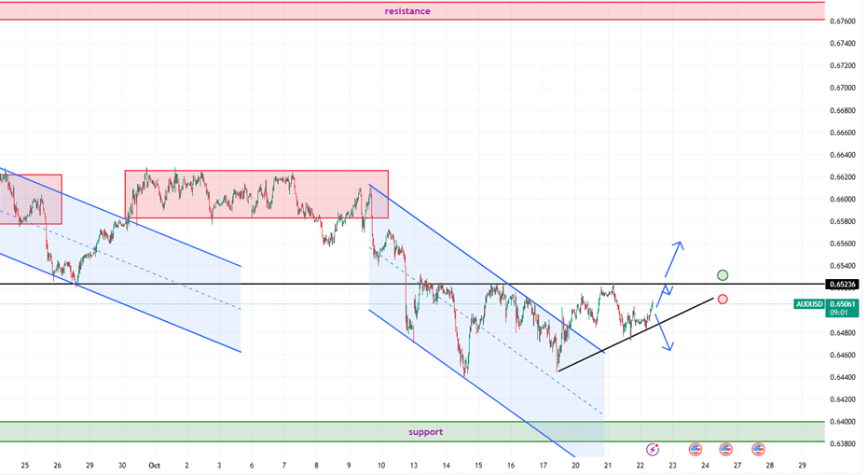Click the 0.65236 horizontal line price tag
The width and height of the screenshot is (868, 475).
(841, 284)
